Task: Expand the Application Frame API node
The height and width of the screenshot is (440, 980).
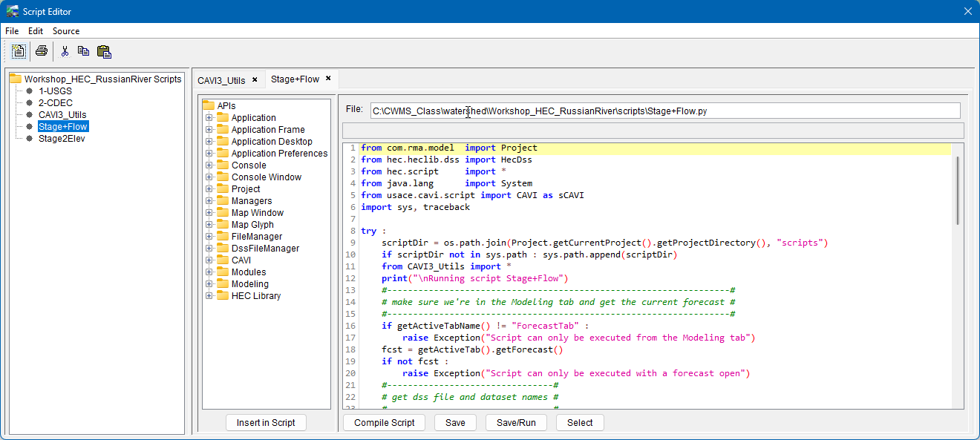Action: pyautogui.click(x=209, y=130)
